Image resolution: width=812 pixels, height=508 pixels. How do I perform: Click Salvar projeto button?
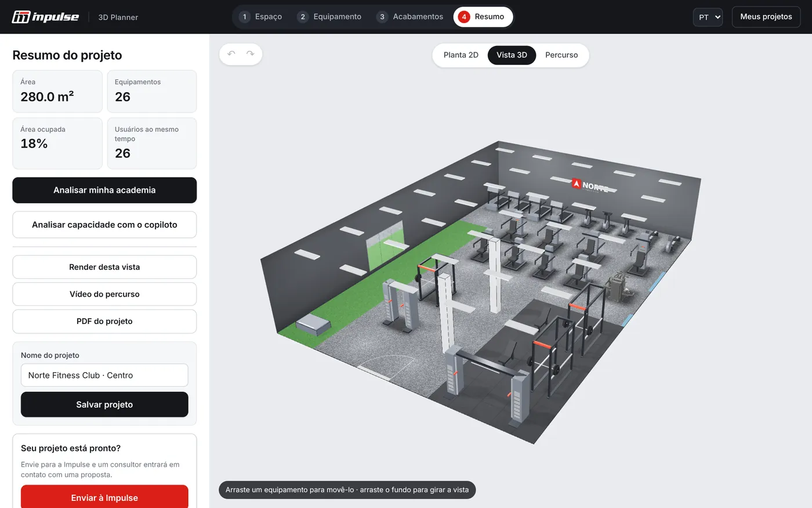[x=104, y=405]
